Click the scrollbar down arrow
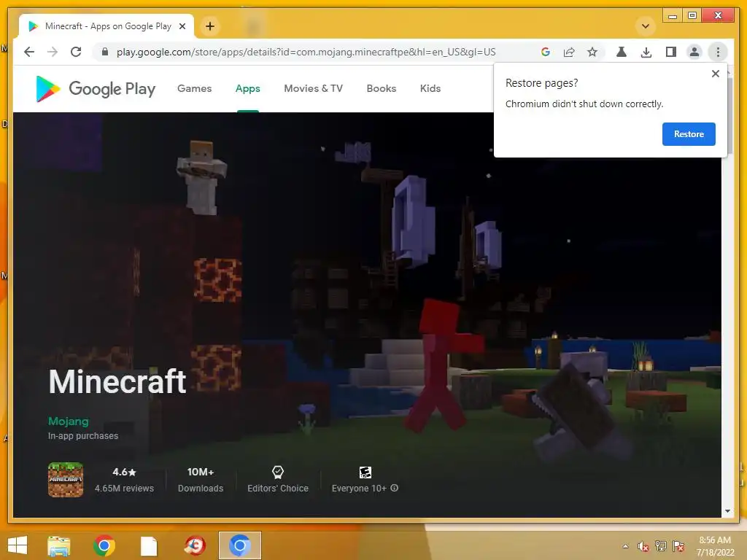 727,511
